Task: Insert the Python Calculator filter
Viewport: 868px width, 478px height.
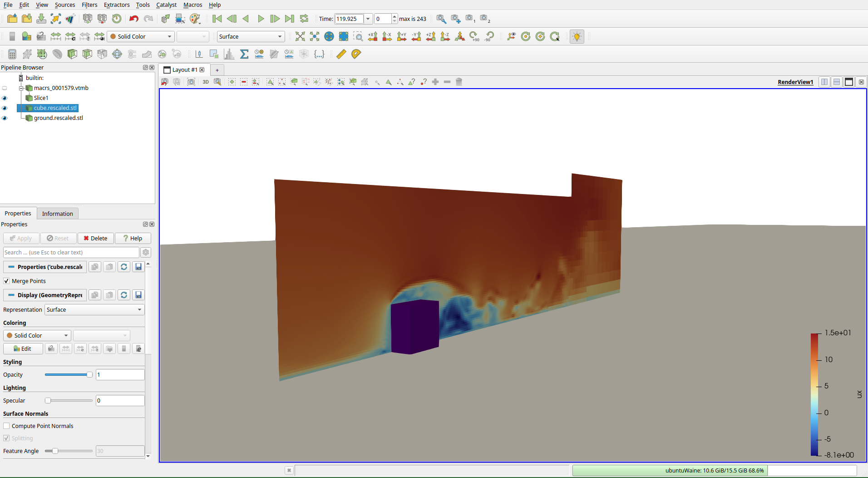Action: click(320, 54)
